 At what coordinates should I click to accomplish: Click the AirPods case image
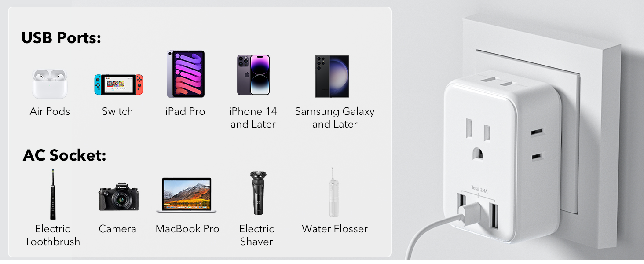click(x=50, y=84)
